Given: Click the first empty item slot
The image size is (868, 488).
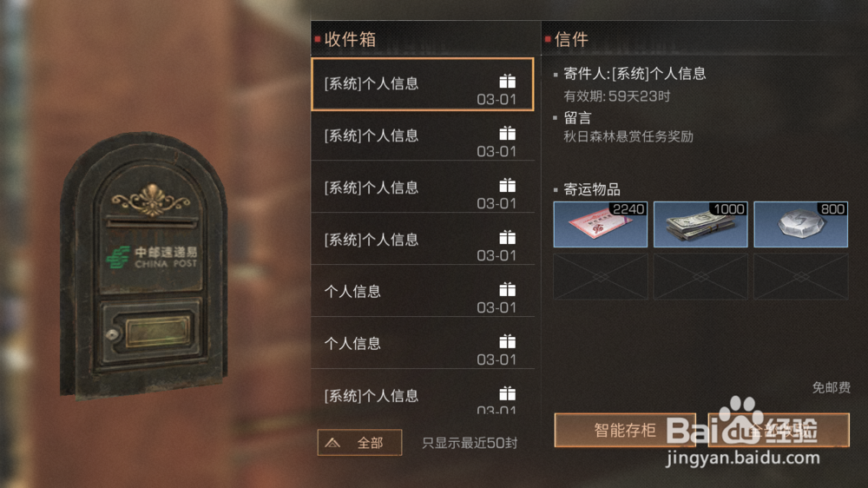Looking at the screenshot, I should pyautogui.click(x=600, y=276).
